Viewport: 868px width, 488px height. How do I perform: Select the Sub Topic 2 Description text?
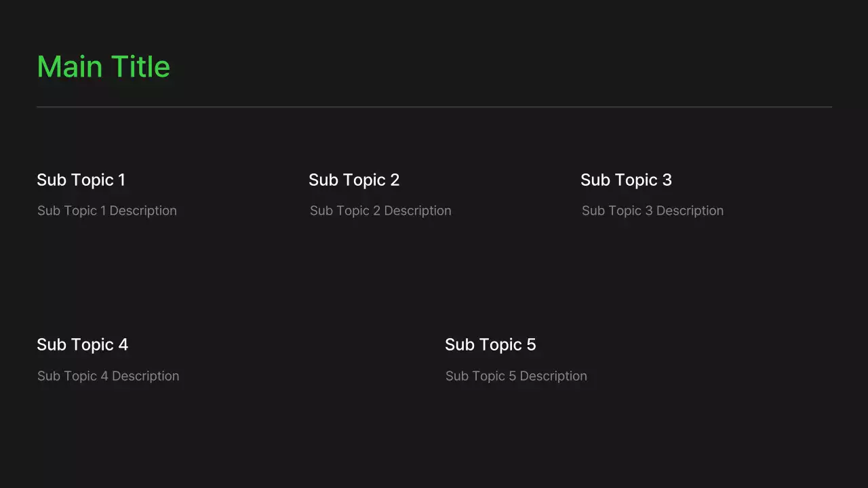(380, 211)
